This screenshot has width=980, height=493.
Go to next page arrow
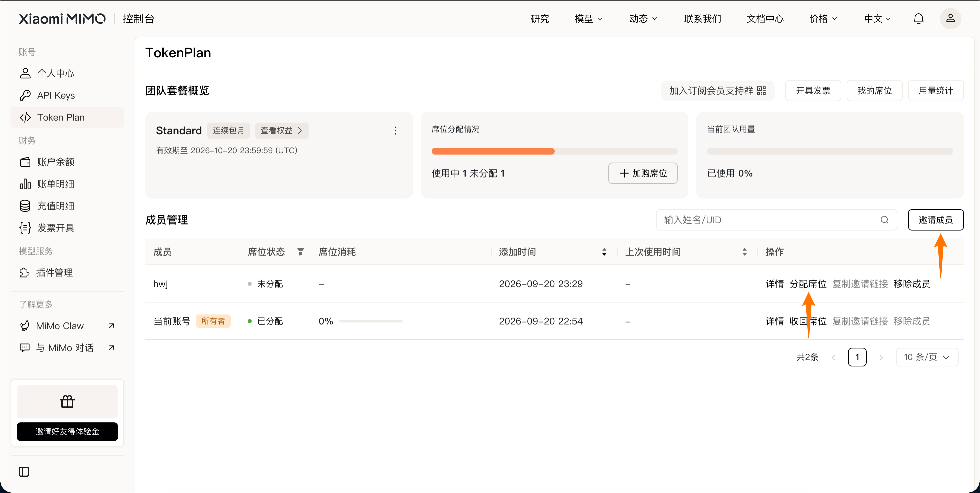pyautogui.click(x=881, y=357)
